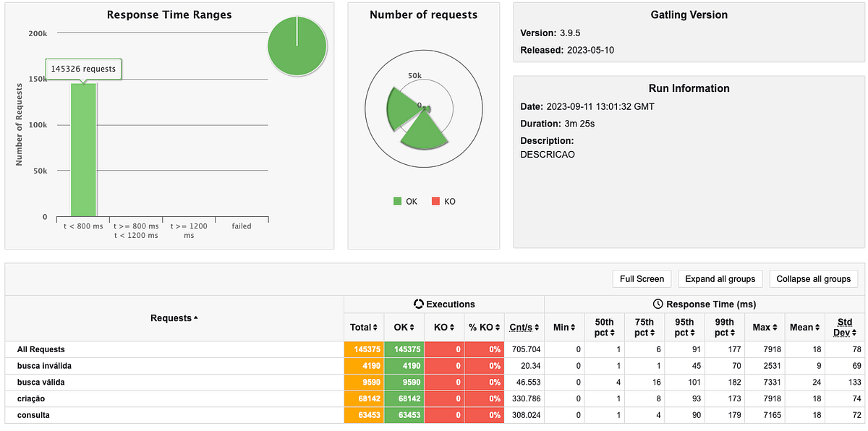Click the sort arrows on the Min column
This screenshot has height=431, width=868.
(574, 327)
